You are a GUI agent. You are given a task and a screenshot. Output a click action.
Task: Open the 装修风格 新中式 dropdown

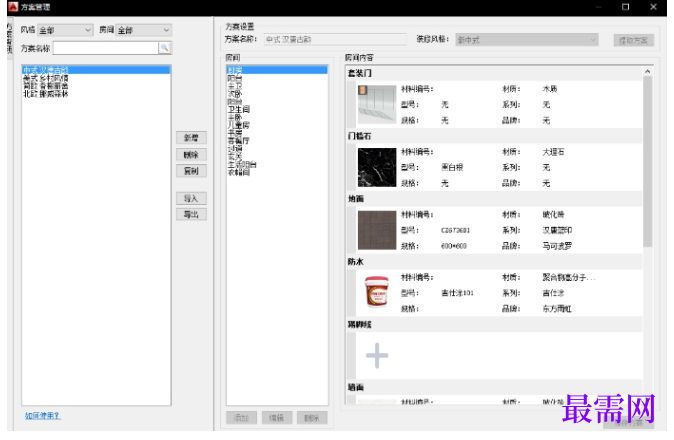(x=527, y=40)
